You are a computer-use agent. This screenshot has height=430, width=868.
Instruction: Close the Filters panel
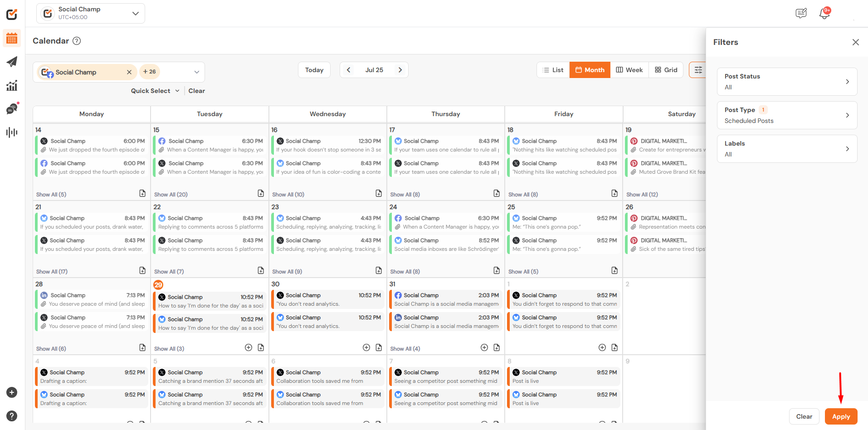click(855, 42)
